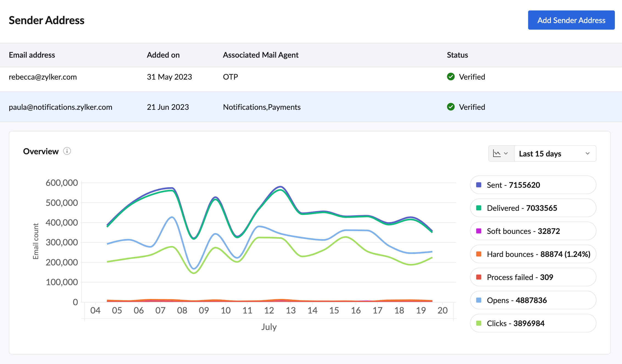
Task: Click the green Delivered legend square
Action: [x=479, y=208]
